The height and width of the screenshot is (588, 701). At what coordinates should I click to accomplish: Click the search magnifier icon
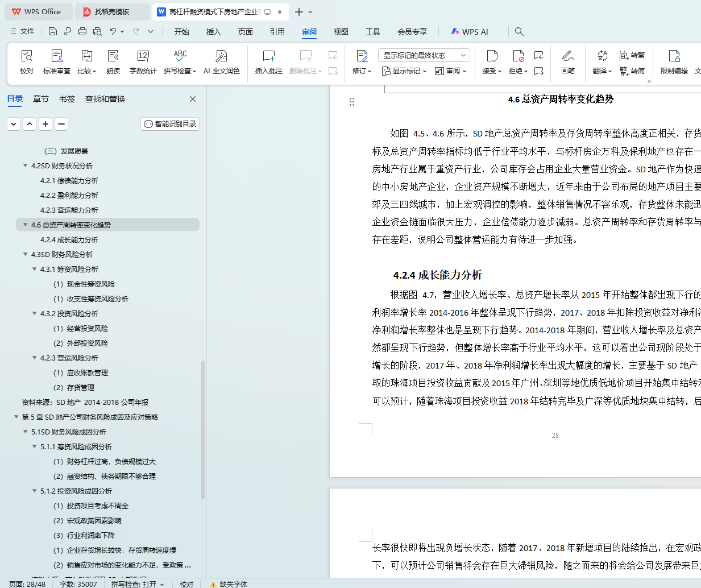point(519,31)
